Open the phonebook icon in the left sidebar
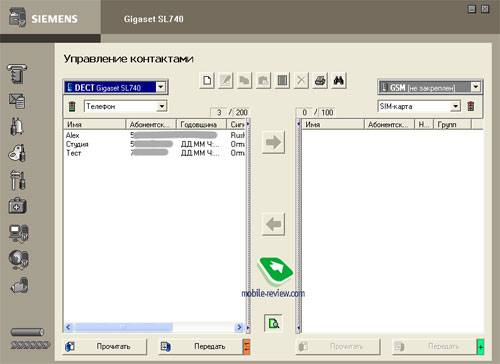Viewport: 500px width, 364px height. tap(17, 74)
